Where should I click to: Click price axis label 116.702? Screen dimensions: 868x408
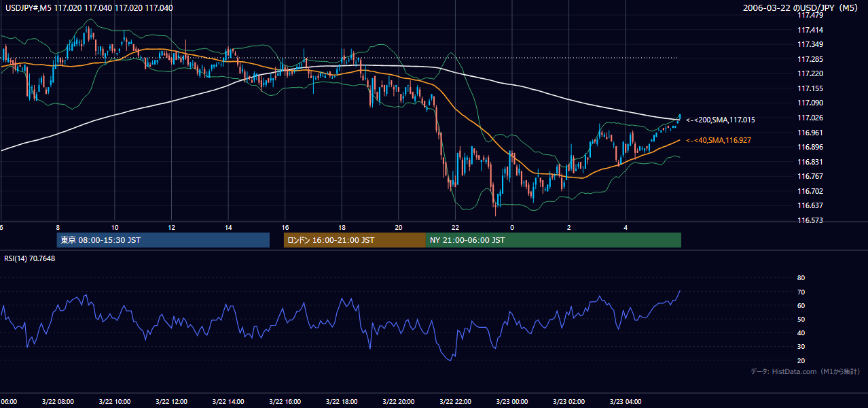[810, 191]
